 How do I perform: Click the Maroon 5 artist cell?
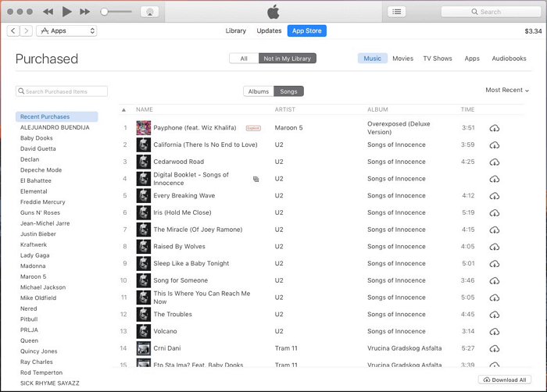coord(288,127)
